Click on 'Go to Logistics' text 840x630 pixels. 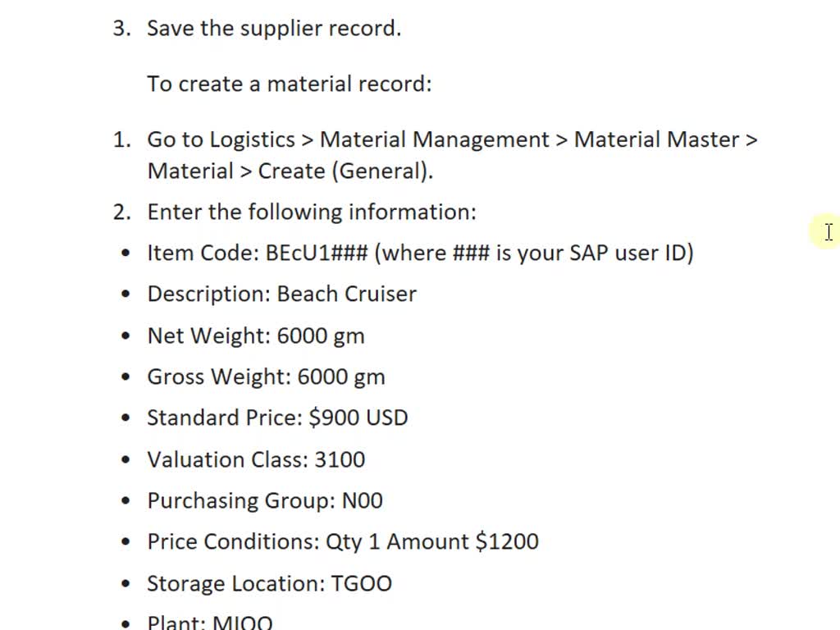(x=221, y=139)
